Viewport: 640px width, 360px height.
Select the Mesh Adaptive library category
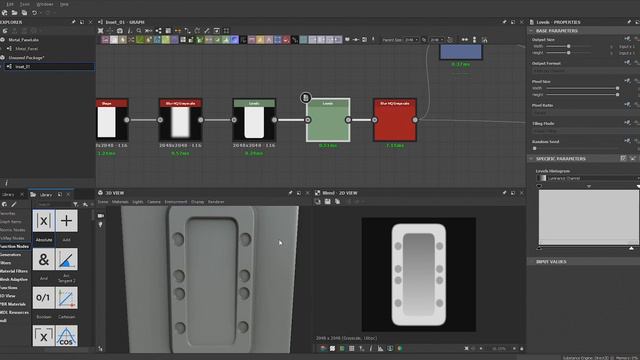(x=14, y=280)
